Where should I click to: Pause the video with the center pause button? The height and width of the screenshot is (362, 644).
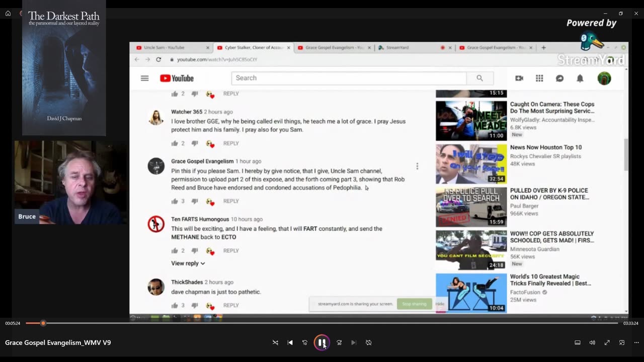pyautogui.click(x=321, y=342)
